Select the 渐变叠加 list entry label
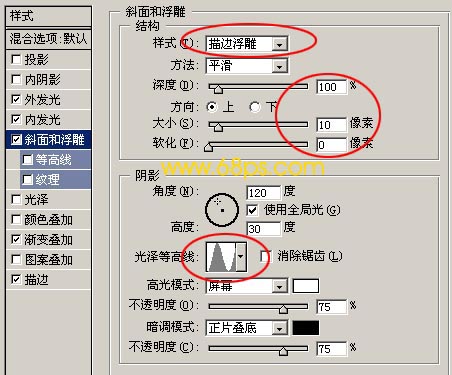452x375 pixels. pos(49,240)
